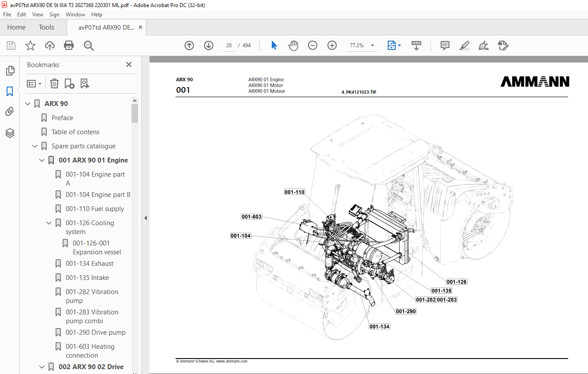Open the 001-290 Drive pump bookmark

[96, 332]
